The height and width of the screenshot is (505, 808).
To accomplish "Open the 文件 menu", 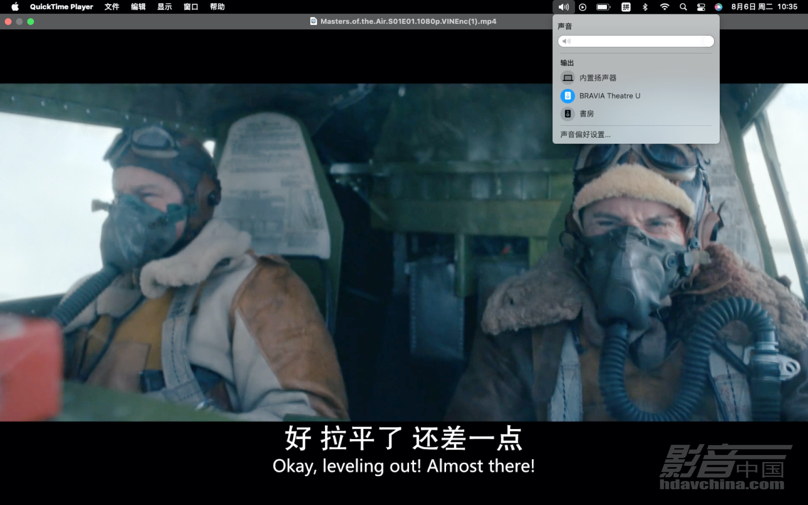I will (111, 7).
